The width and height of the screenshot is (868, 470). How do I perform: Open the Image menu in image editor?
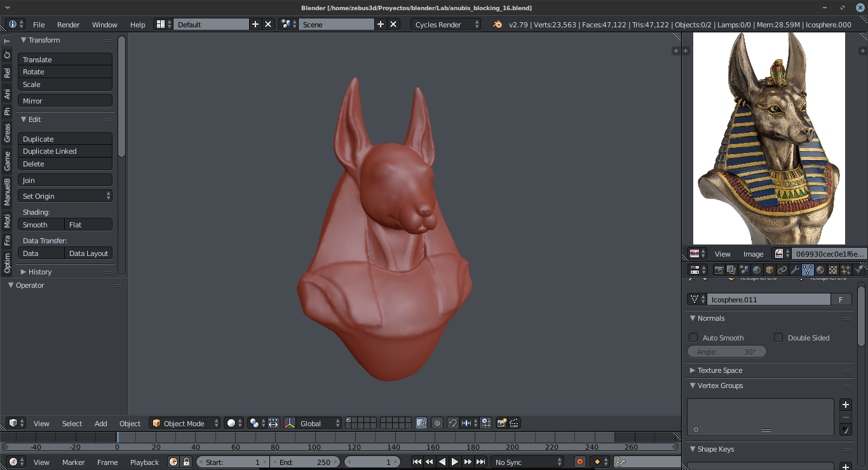(x=754, y=254)
